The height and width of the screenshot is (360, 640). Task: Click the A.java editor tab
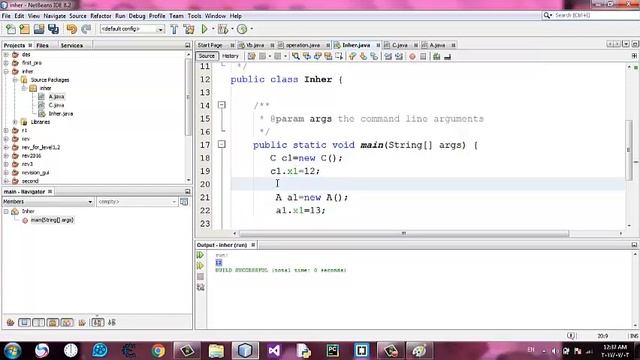click(x=437, y=45)
